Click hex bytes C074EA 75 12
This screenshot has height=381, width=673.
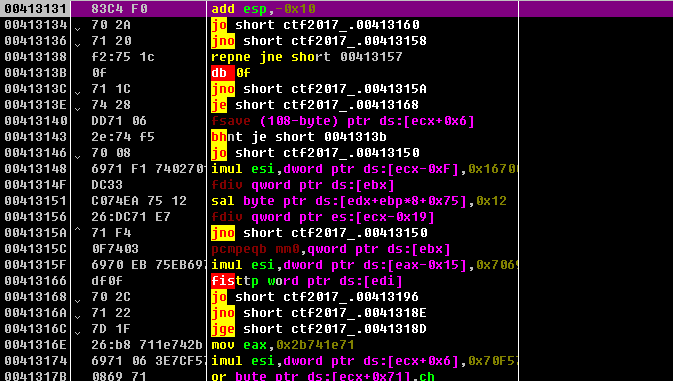pos(139,201)
